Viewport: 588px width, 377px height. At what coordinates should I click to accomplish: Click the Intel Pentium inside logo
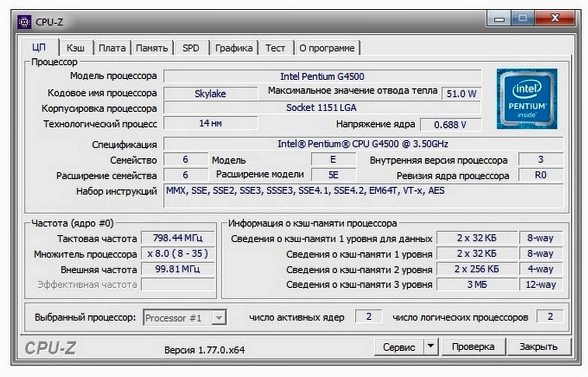[x=527, y=99]
